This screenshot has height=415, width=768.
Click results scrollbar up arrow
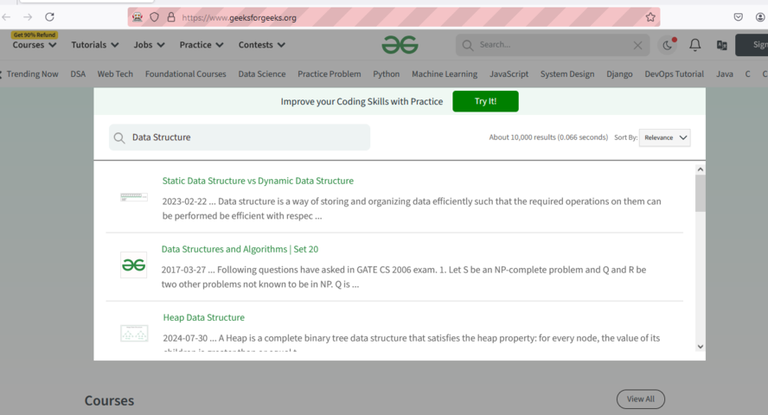[x=700, y=170]
